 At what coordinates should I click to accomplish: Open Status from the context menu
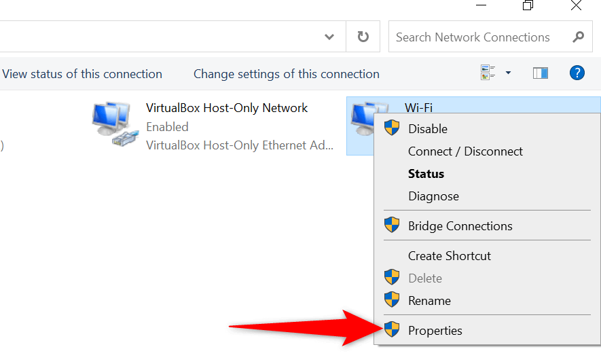pyautogui.click(x=426, y=174)
